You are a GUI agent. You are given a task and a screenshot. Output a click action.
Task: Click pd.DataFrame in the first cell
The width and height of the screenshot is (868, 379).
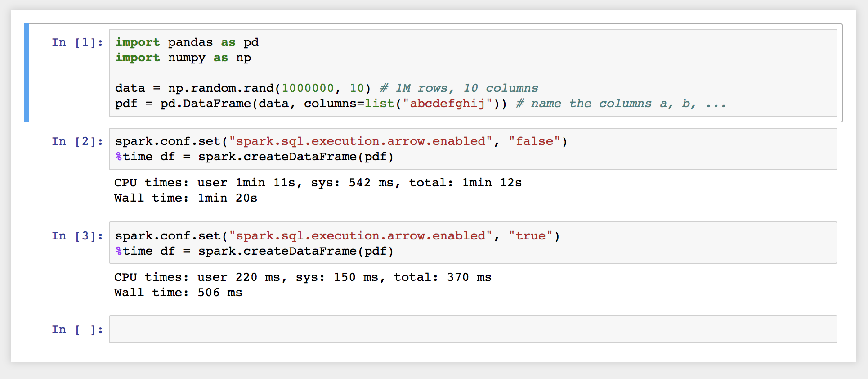coord(205,104)
